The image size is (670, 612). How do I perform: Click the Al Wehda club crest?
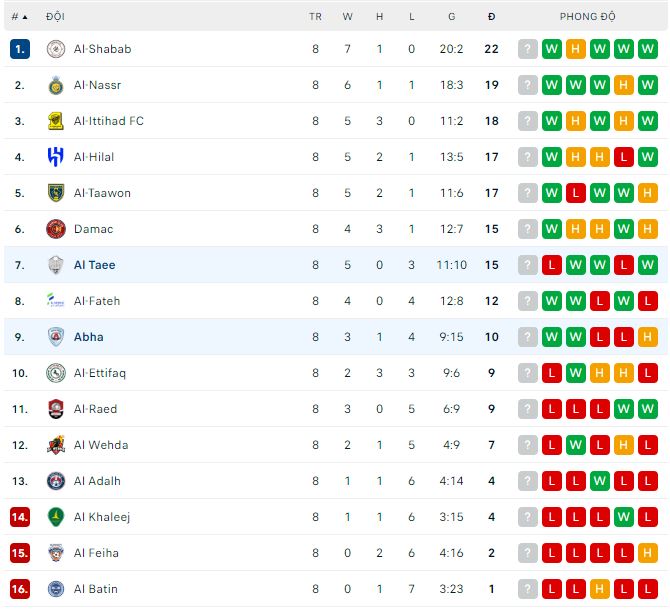coord(56,445)
